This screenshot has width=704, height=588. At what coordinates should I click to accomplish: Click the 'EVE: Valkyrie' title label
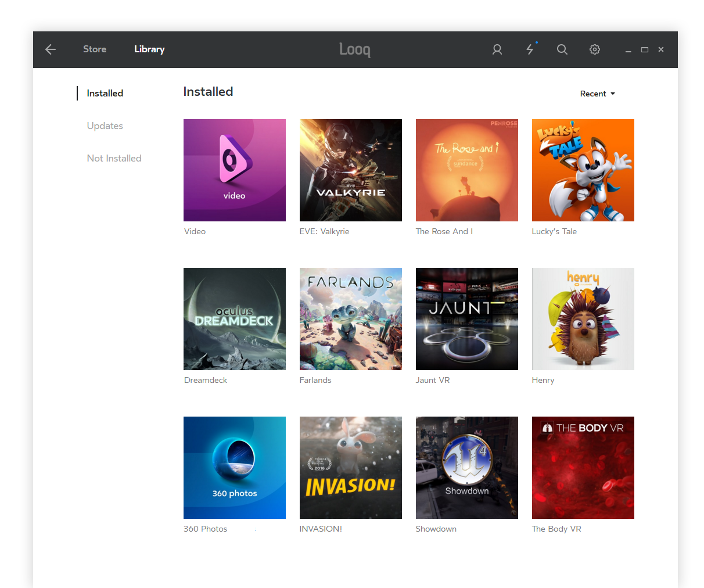click(325, 231)
